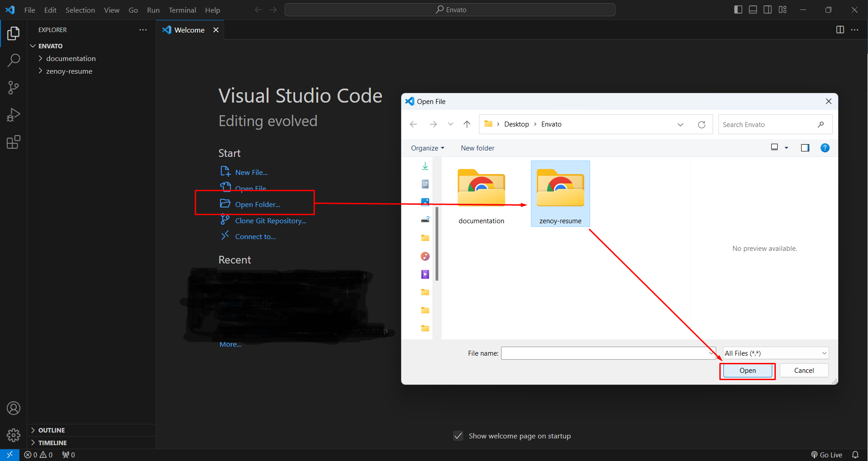This screenshot has width=868, height=461.
Task: Toggle panel layout icon
Action: pos(753,9)
